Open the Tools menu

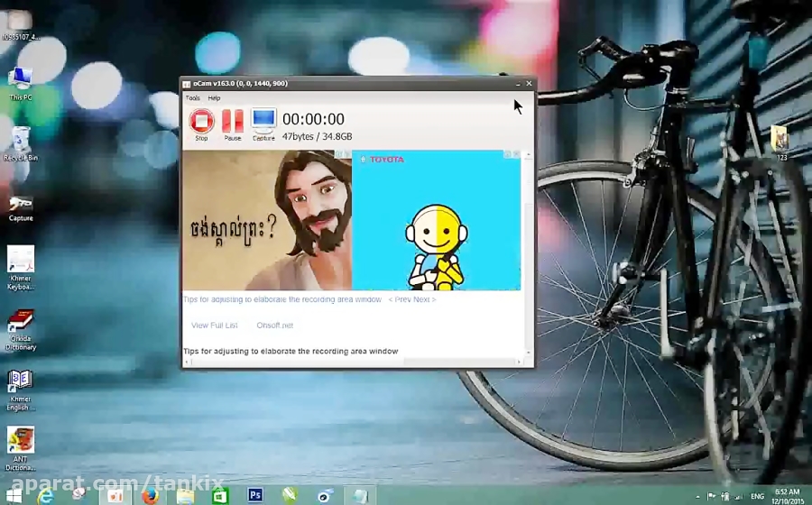pos(193,97)
